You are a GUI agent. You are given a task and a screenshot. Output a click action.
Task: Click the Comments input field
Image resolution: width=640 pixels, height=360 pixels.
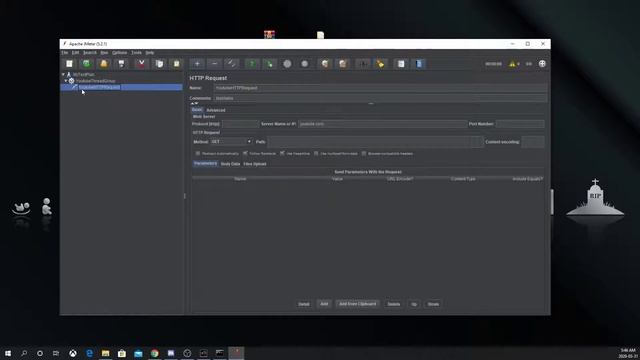[x=380, y=98]
